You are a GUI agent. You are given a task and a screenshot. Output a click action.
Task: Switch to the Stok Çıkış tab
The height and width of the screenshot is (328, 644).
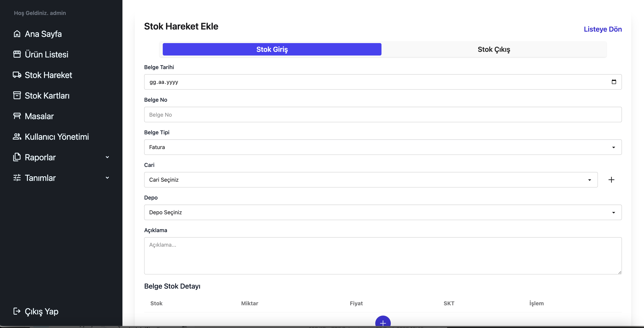494,49
